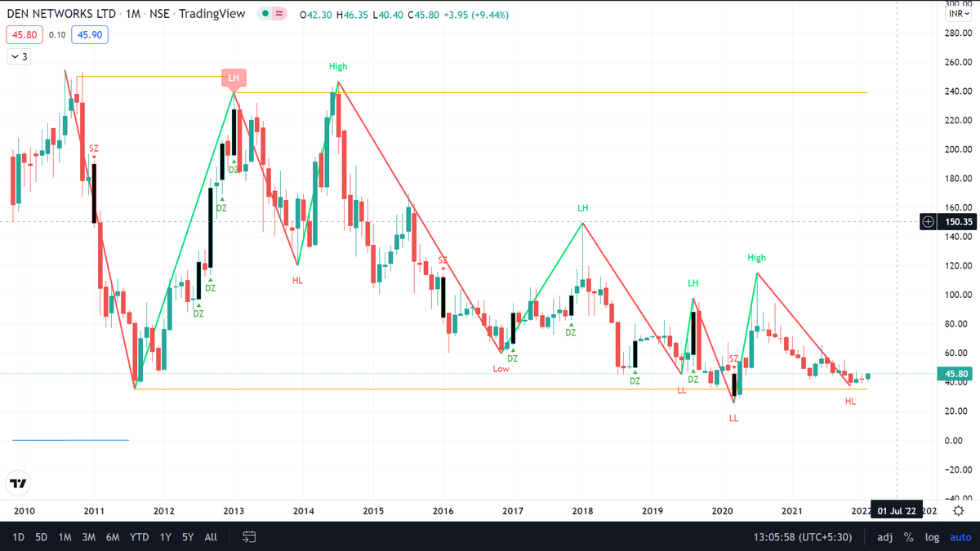This screenshot has width=980, height=551.
Task: Toggle percent scale mode
Action: tap(908, 537)
